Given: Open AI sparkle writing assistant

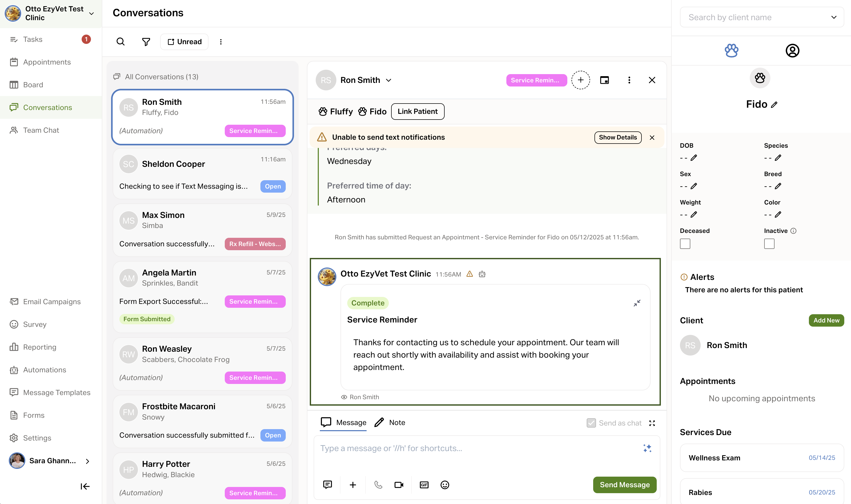Looking at the screenshot, I should coord(647,448).
